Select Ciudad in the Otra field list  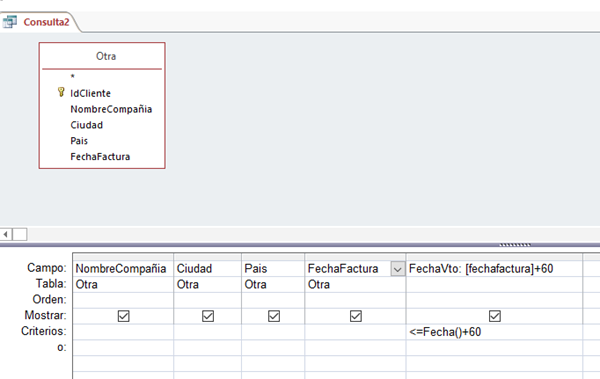[x=86, y=125]
